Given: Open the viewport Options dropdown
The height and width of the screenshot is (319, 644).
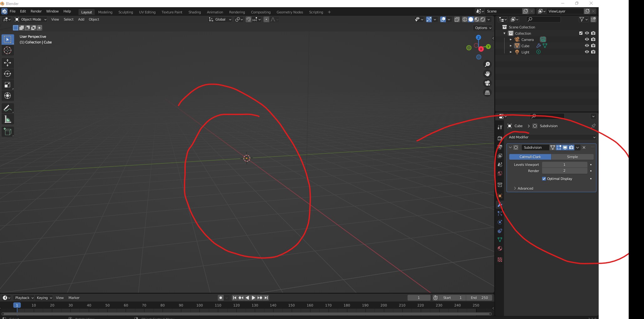Looking at the screenshot, I should tap(483, 28).
